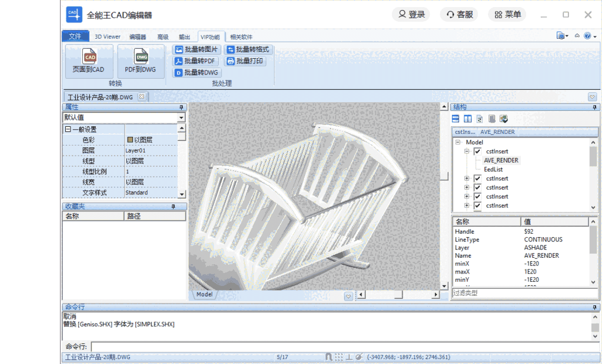Viewport: 602px width, 364px height.
Task: Click the 登录 login button
Action: click(x=410, y=14)
